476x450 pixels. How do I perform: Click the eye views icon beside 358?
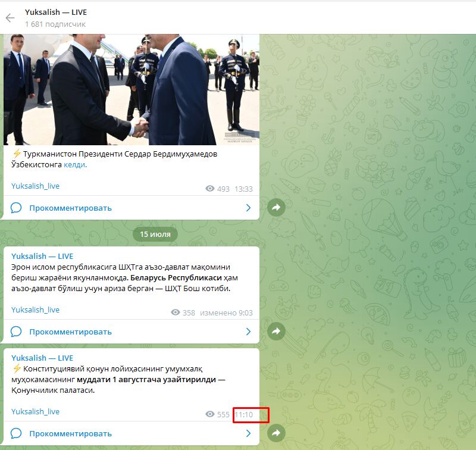click(176, 312)
